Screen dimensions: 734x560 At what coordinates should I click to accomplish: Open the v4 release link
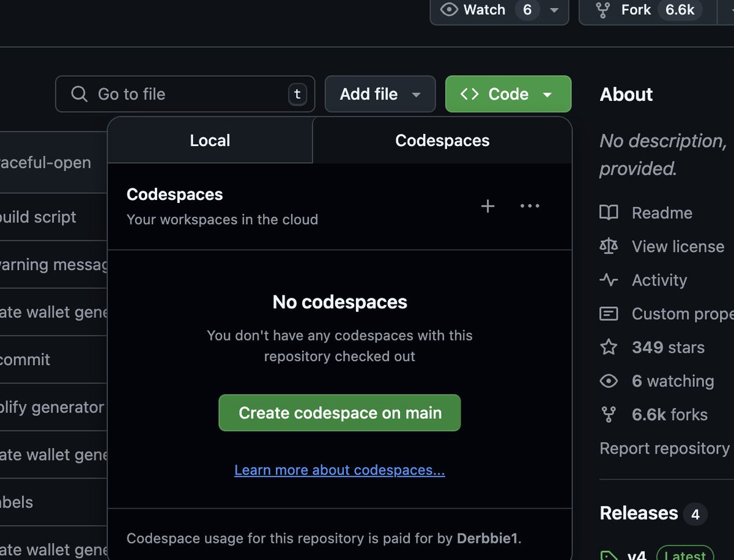click(637, 555)
